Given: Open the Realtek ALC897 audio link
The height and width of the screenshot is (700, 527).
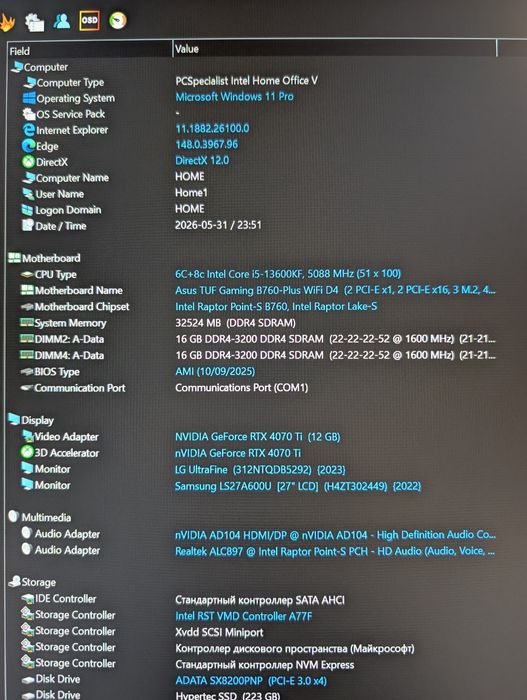Looking at the screenshot, I should 335,551.
